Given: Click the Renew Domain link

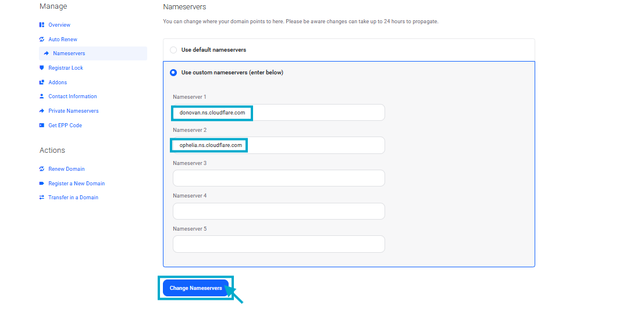Looking at the screenshot, I should 66,169.
